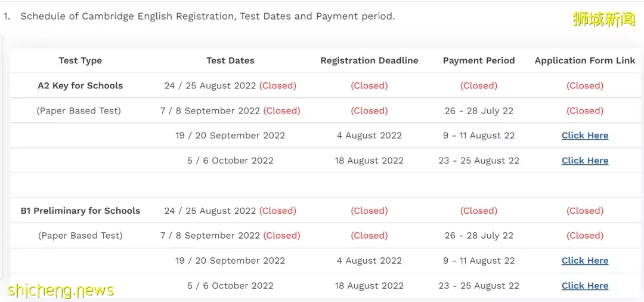Open the A2 Key 19/20 September application form link

tap(585, 135)
